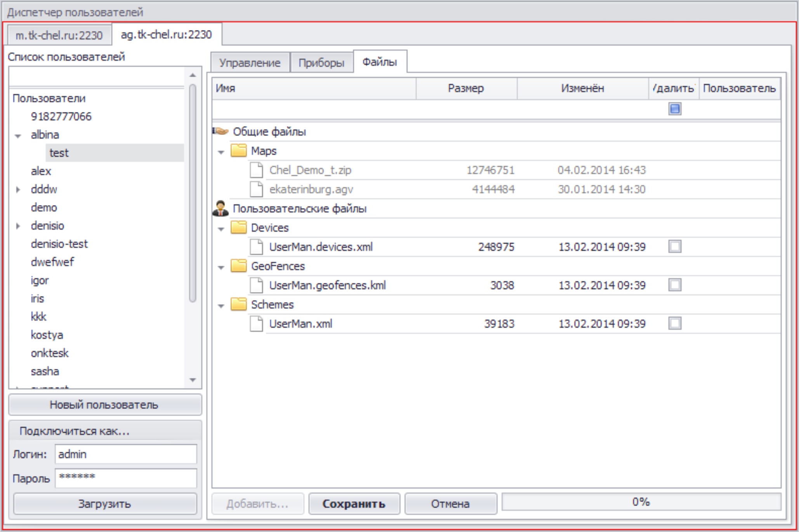799x532 pixels.
Task: Click the ekaterinburg.agv file icon
Action: tap(256, 189)
